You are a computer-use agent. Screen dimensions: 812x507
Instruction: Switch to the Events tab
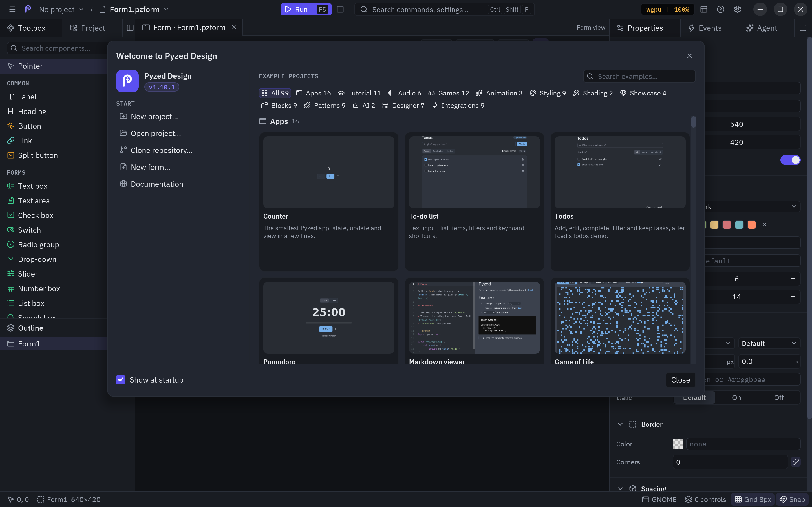coord(709,28)
